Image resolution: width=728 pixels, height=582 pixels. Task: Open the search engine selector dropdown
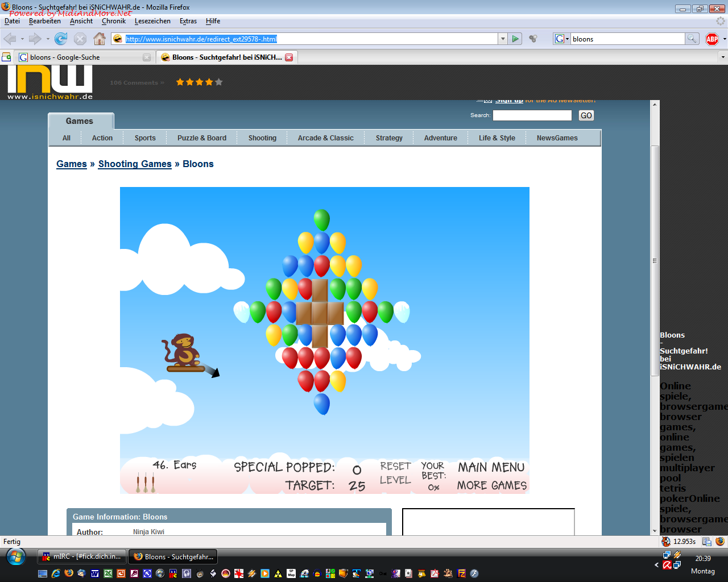562,39
